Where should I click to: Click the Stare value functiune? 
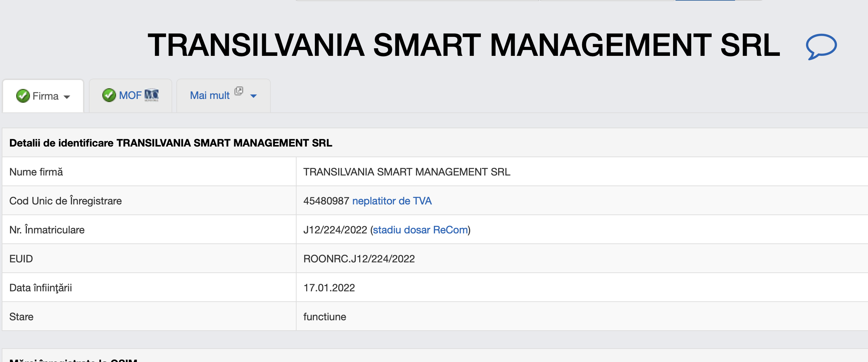324,317
